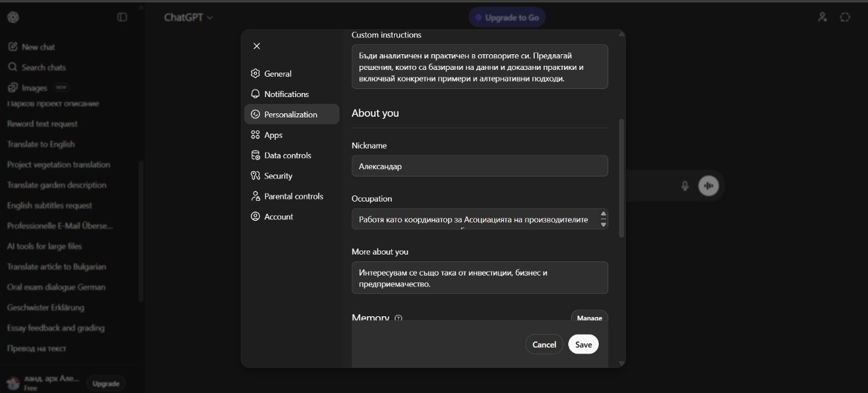868x393 pixels.
Task: Click Cancel in the settings dialog
Action: [544, 344]
